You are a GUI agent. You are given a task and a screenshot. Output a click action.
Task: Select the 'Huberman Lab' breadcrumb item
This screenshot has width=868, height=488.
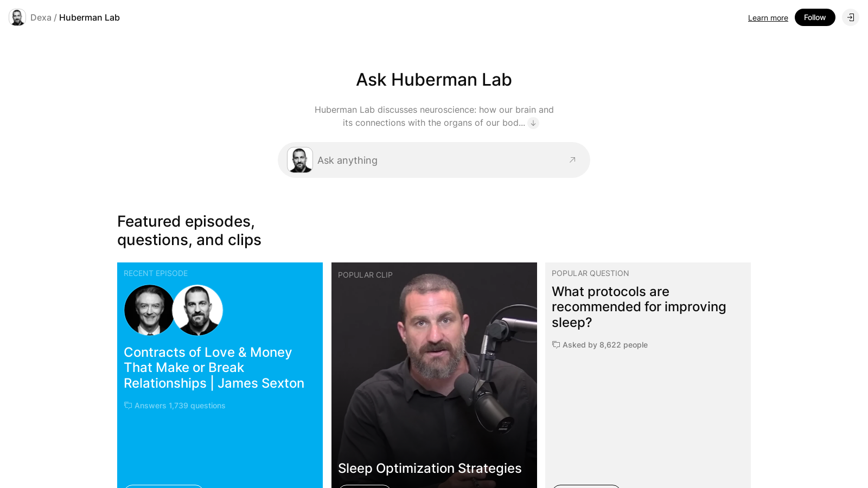click(x=90, y=17)
